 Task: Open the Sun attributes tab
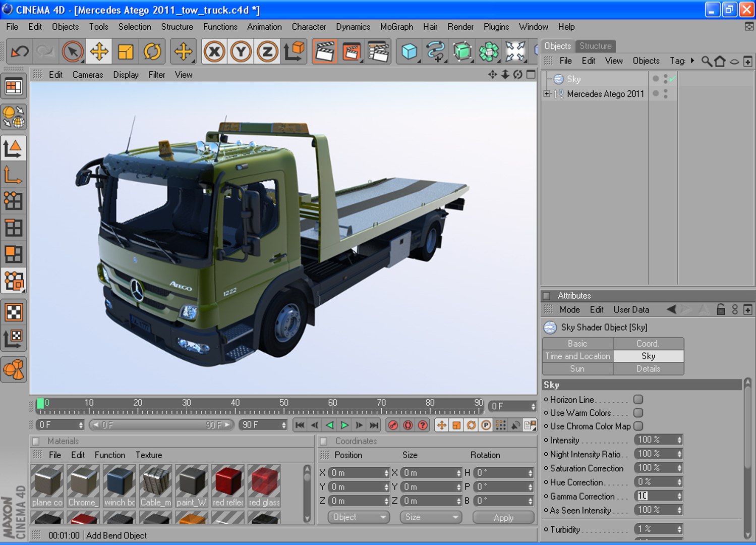(577, 369)
